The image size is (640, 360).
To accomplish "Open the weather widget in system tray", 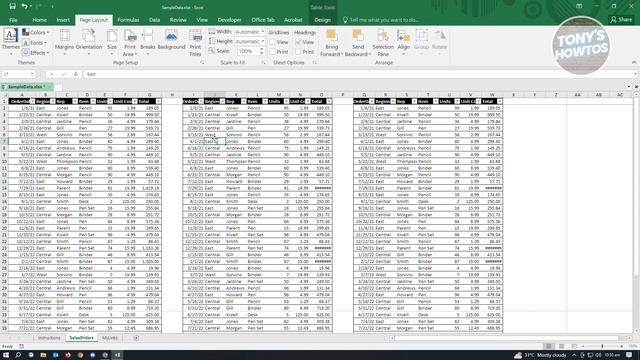I will [540, 355].
